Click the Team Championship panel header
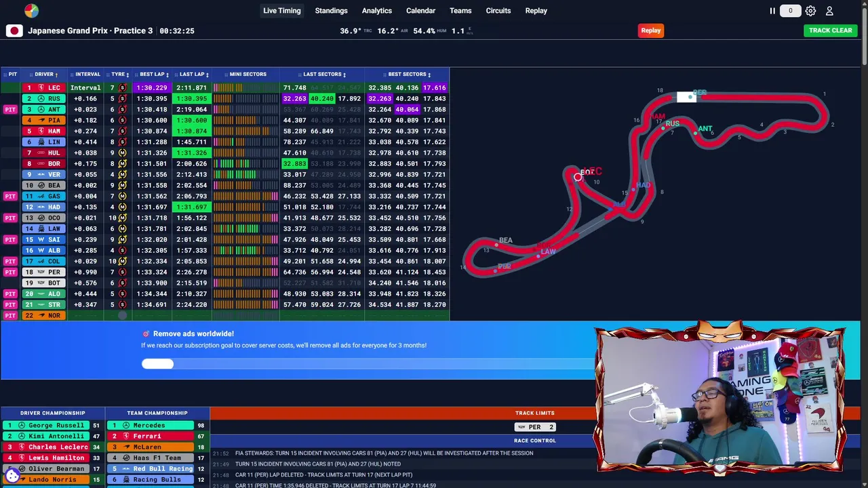 (157, 413)
